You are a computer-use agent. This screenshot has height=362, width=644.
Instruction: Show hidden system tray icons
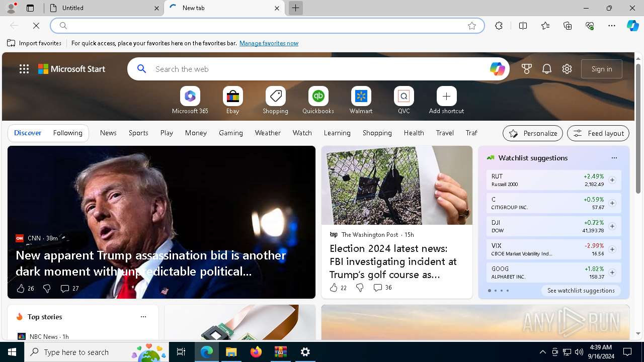coord(542,352)
